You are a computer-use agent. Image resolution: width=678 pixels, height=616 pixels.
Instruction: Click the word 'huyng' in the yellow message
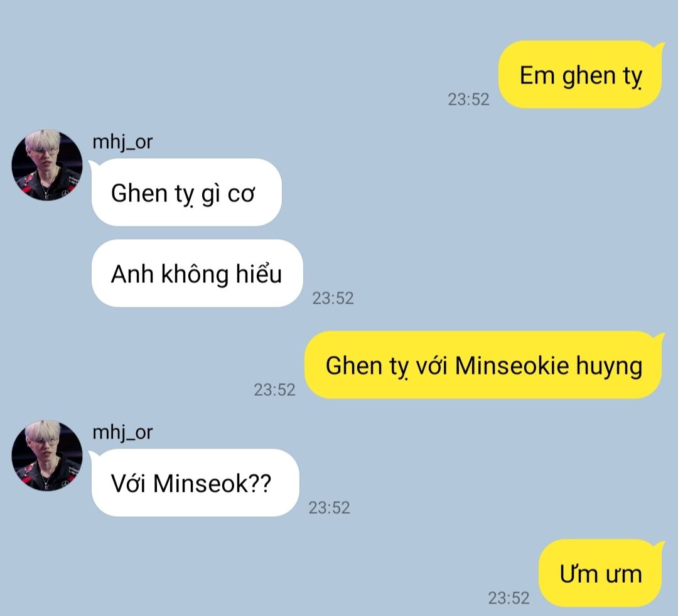point(609,367)
